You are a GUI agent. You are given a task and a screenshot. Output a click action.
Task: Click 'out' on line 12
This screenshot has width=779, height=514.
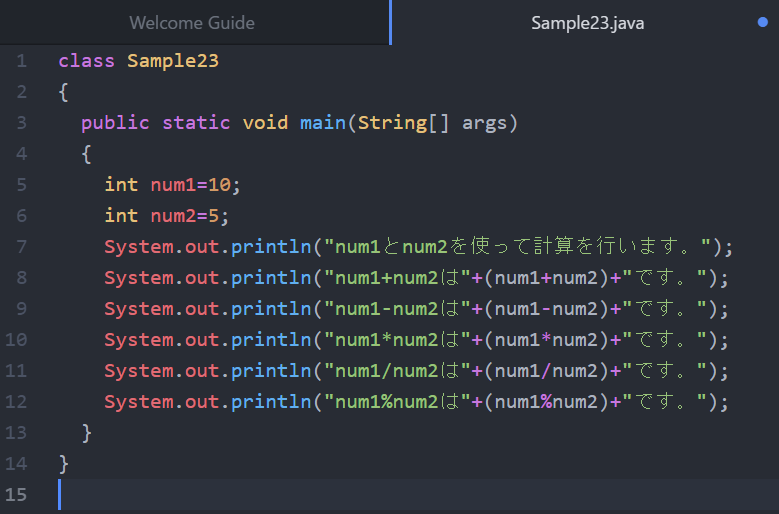pos(202,402)
